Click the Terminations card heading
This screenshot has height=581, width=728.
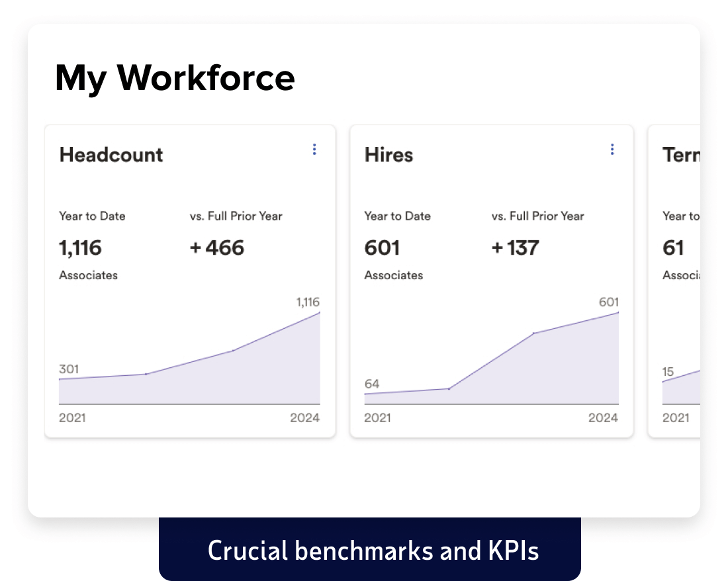pyautogui.click(x=682, y=155)
